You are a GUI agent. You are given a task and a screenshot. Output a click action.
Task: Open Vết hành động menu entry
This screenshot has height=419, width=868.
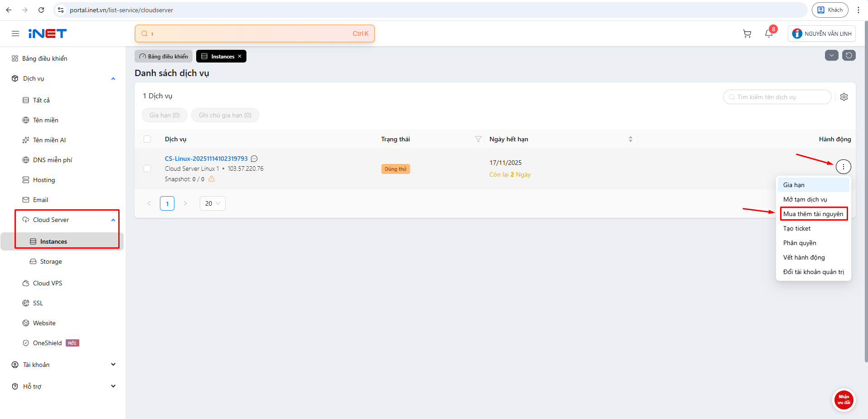(814, 257)
